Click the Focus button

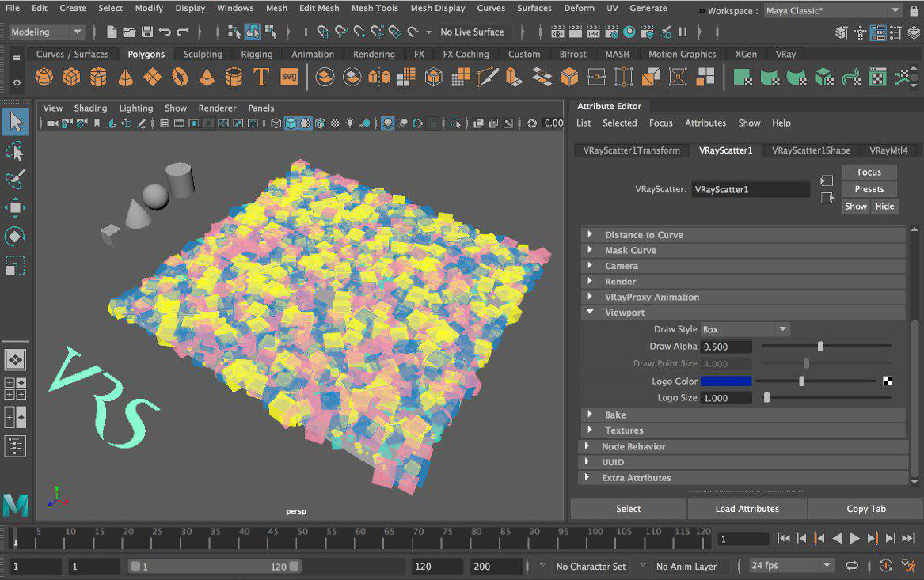point(869,172)
